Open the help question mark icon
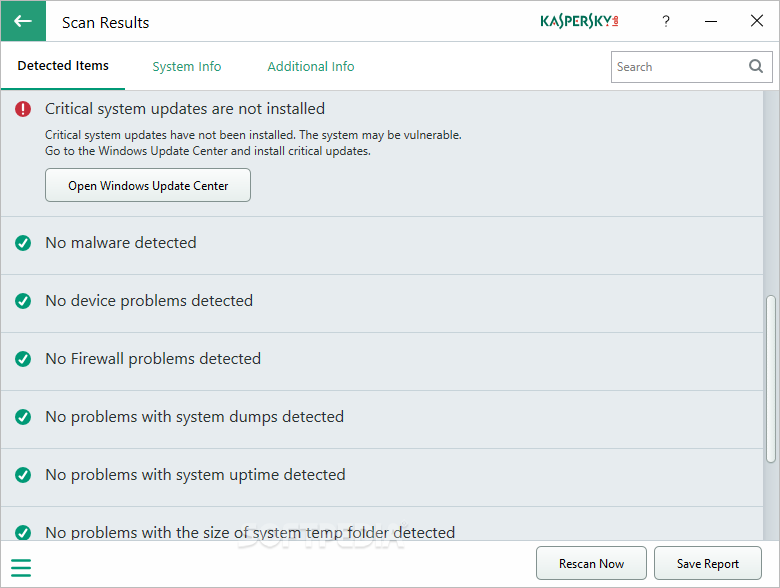780x588 pixels. pos(666,21)
